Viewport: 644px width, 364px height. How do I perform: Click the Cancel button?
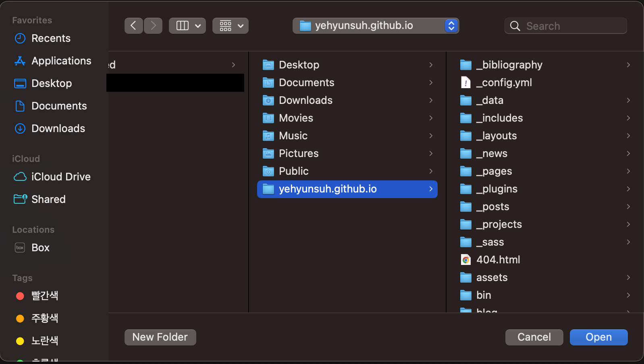534,337
